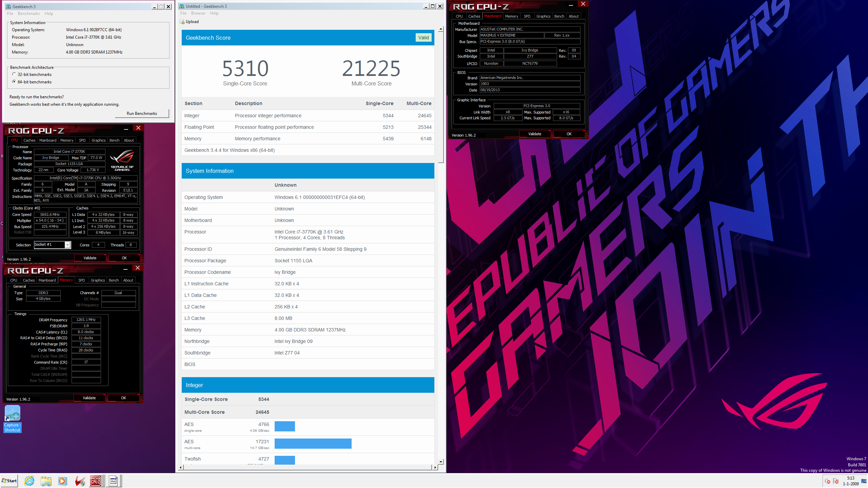Image resolution: width=868 pixels, height=488 pixels.
Task: Click the Start button
Action: point(9,481)
